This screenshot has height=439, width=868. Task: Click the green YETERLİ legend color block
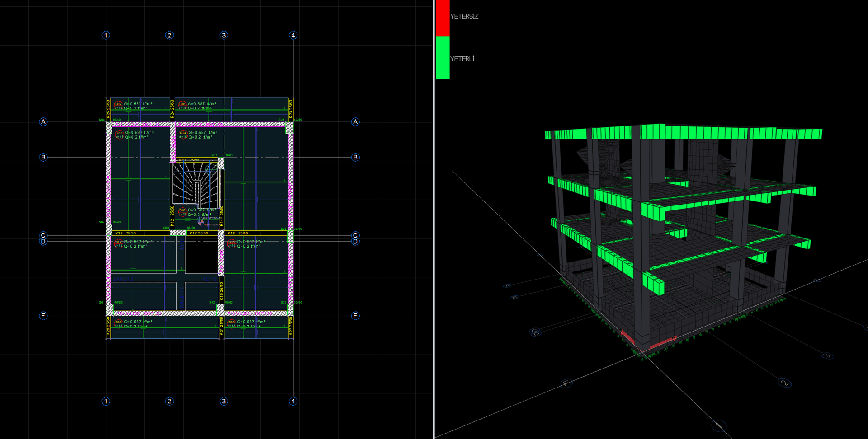443,57
